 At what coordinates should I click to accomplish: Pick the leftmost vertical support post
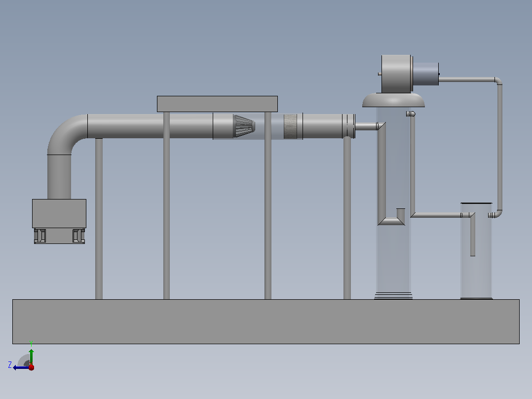[99, 219]
